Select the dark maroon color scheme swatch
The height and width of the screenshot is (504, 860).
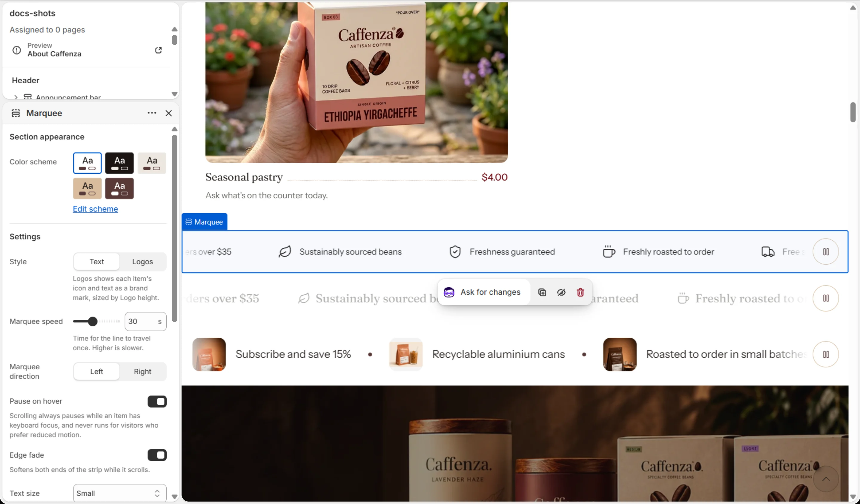(x=119, y=188)
